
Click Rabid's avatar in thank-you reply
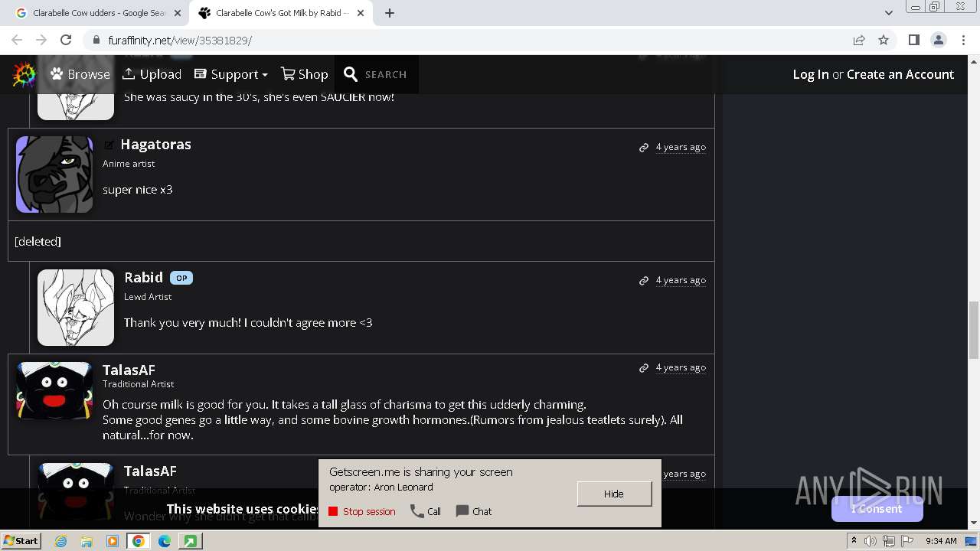(x=76, y=308)
